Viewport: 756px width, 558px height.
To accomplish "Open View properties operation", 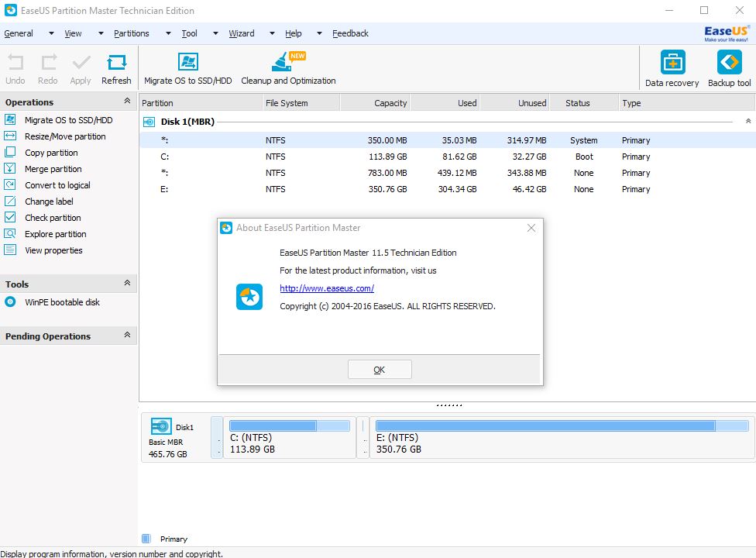I will pyautogui.click(x=53, y=250).
